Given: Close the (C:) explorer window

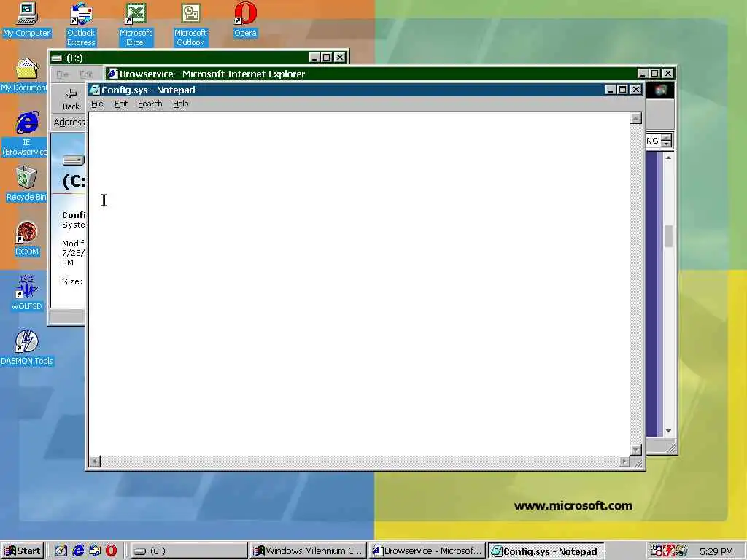Looking at the screenshot, I should pyautogui.click(x=339, y=58).
